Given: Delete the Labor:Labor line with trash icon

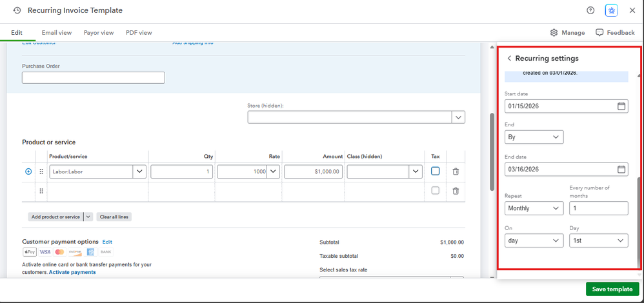Looking at the screenshot, I should click(x=456, y=171).
